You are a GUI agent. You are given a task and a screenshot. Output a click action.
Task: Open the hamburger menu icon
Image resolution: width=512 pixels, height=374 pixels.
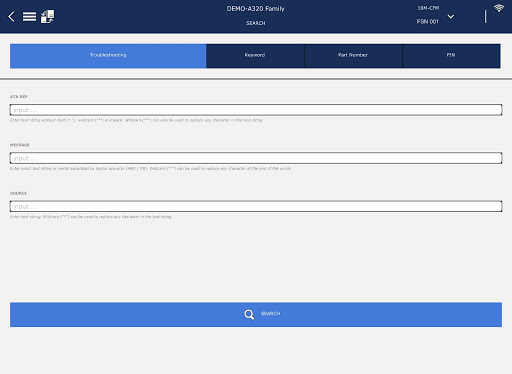(x=29, y=16)
